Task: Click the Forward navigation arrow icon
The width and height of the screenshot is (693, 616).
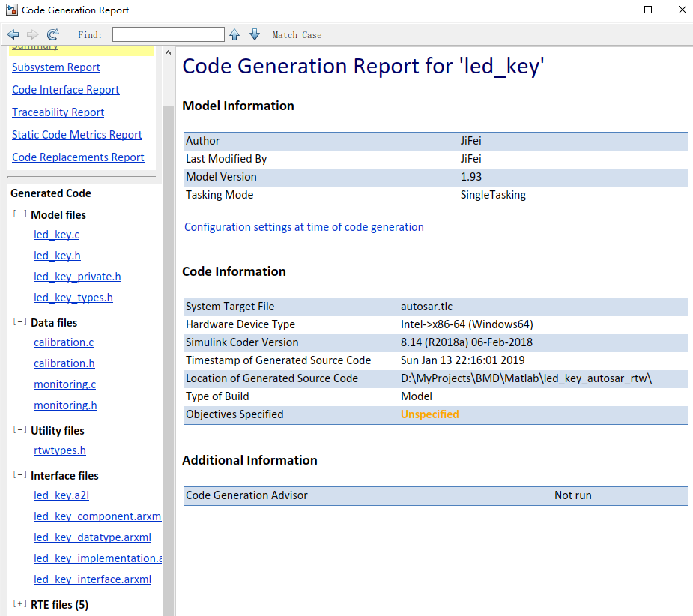Action: click(32, 34)
